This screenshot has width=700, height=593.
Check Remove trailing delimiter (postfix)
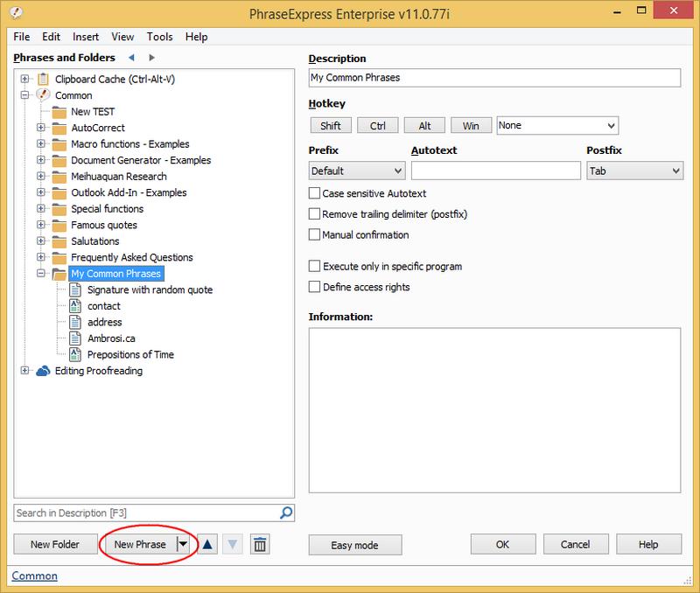point(314,214)
